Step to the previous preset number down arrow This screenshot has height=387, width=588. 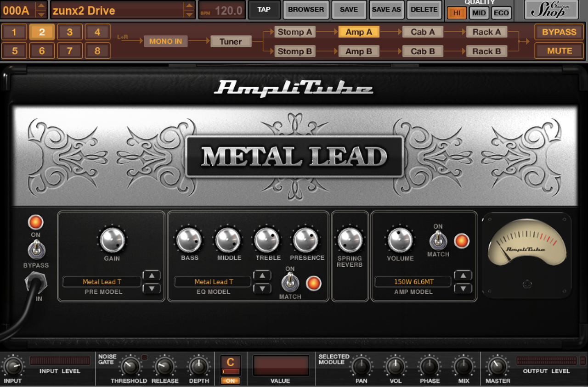[x=41, y=15]
